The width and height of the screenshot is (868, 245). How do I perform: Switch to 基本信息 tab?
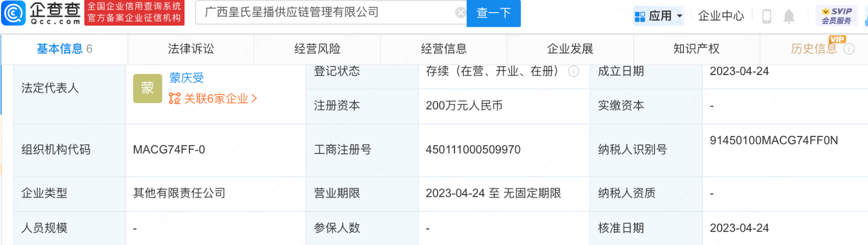(65, 49)
